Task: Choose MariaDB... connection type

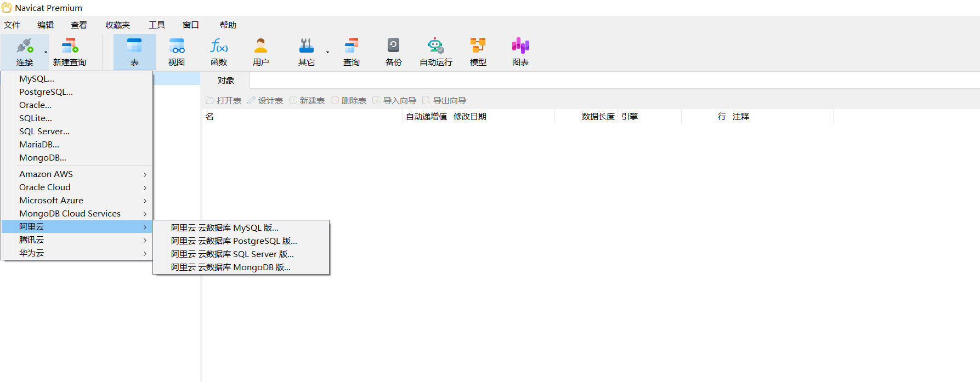Action: tap(77, 145)
